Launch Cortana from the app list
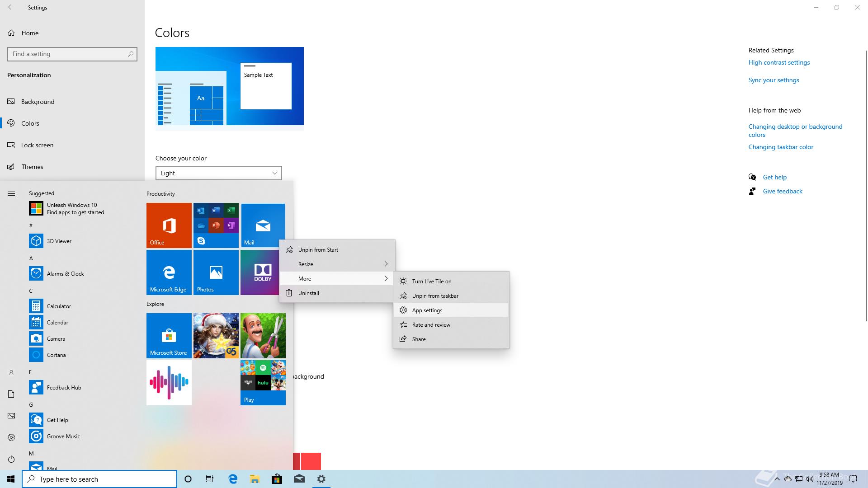The width and height of the screenshot is (868, 488). point(84,355)
